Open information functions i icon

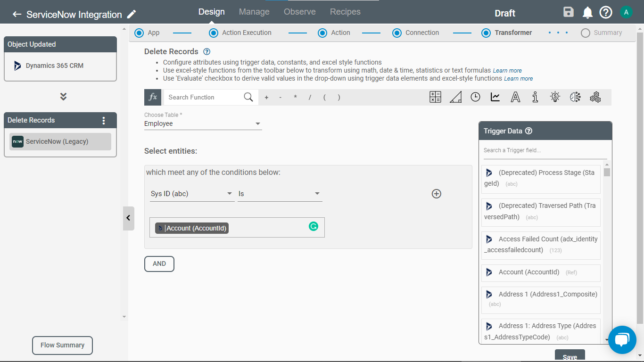535,97
